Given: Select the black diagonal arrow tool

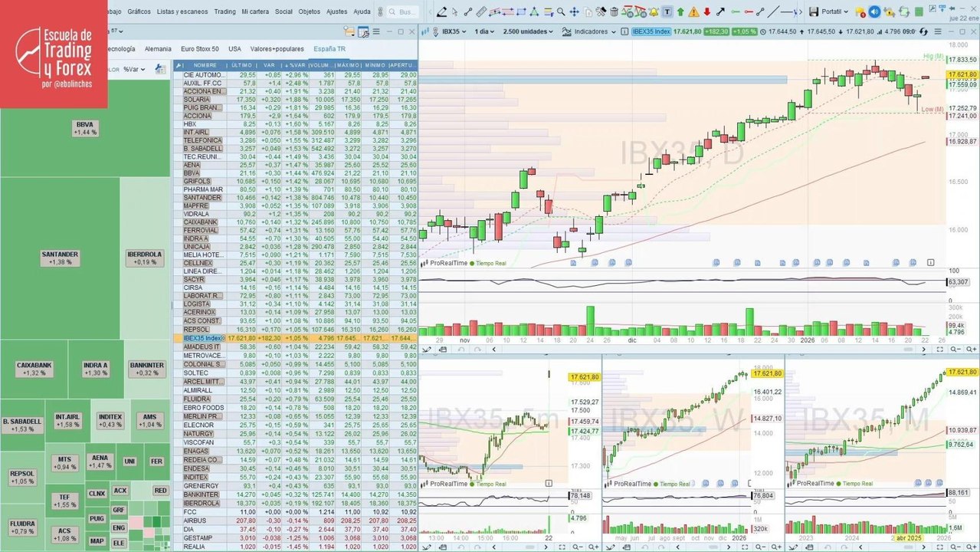Looking at the screenshot, I should point(720,11).
